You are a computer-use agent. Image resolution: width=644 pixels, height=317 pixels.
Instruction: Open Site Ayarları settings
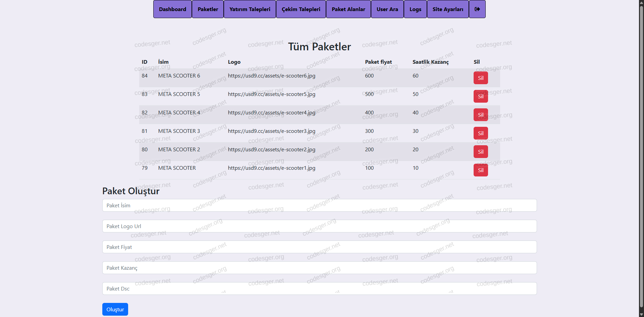(x=448, y=9)
